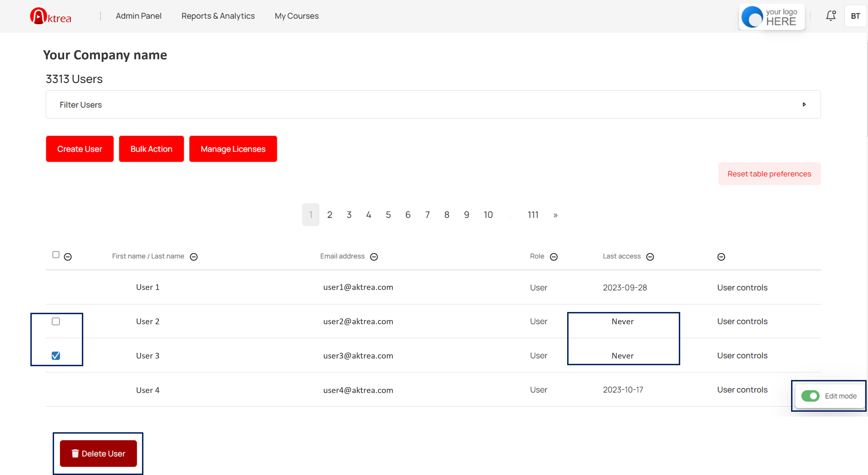
Task: Open the Reports & Analytics menu
Action: (x=218, y=16)
